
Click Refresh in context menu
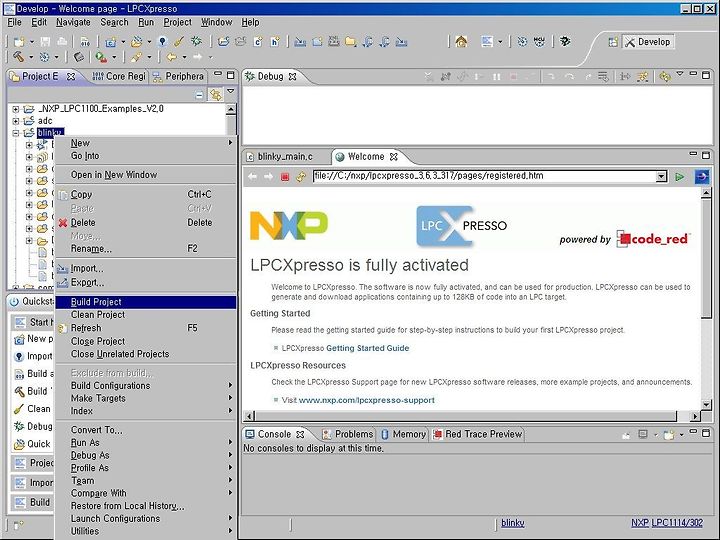[146, 328]
